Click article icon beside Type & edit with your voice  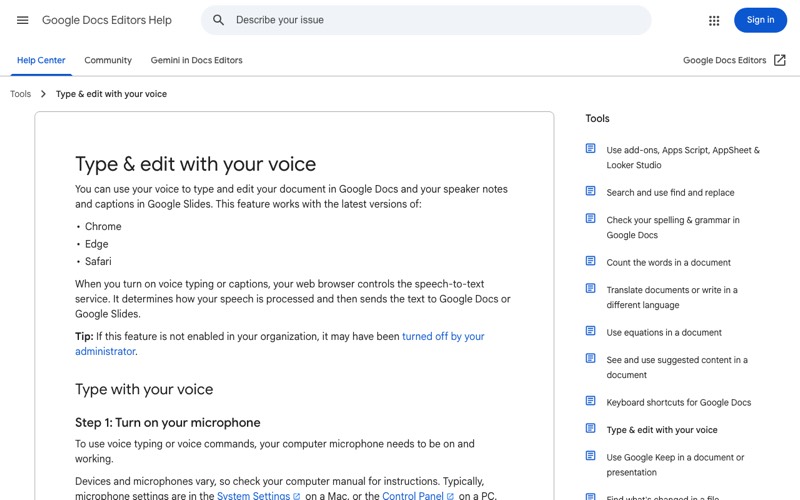click(590, 428)
